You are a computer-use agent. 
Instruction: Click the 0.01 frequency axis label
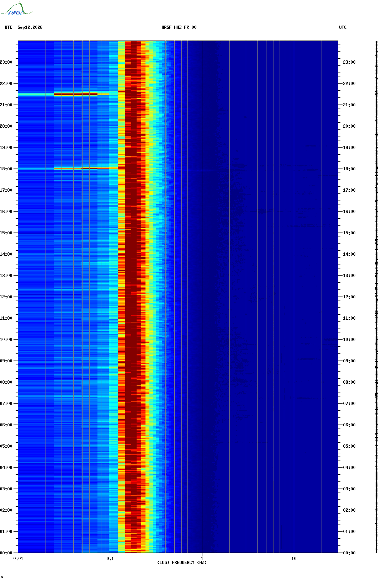click(18, 559)
